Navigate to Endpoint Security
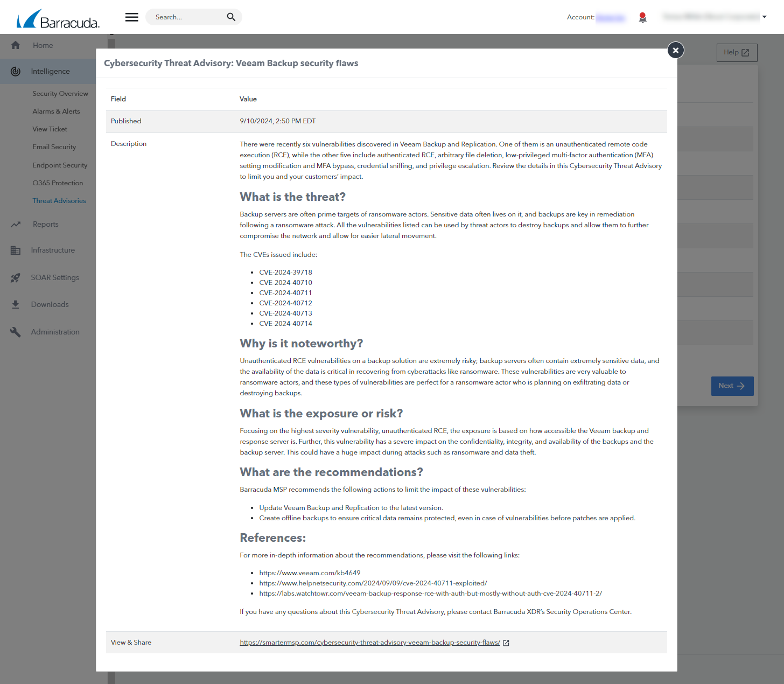 click(60, 165)
